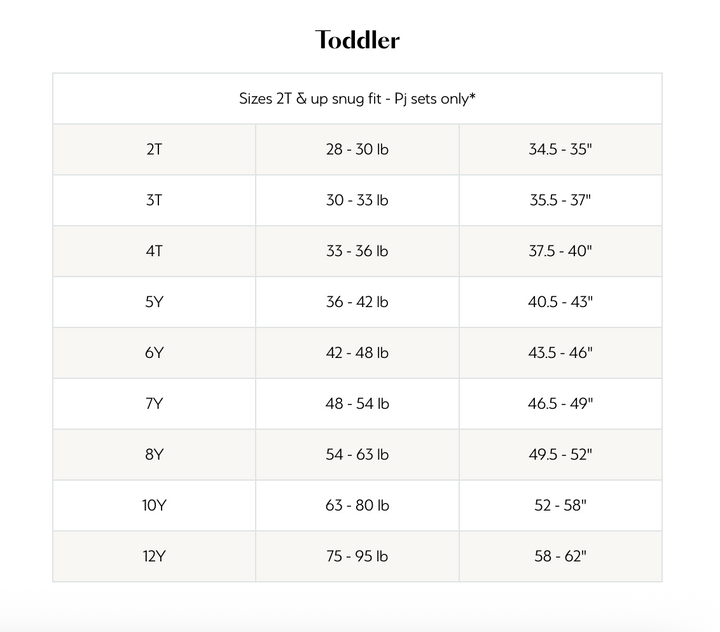The image size is (720, 632).
Task: Click the 7Y size label
Action: 154,404
